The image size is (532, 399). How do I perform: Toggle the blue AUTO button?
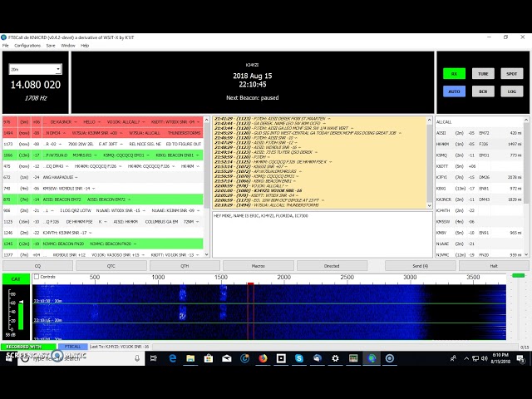pyautogui.click(x=454, y=91)
